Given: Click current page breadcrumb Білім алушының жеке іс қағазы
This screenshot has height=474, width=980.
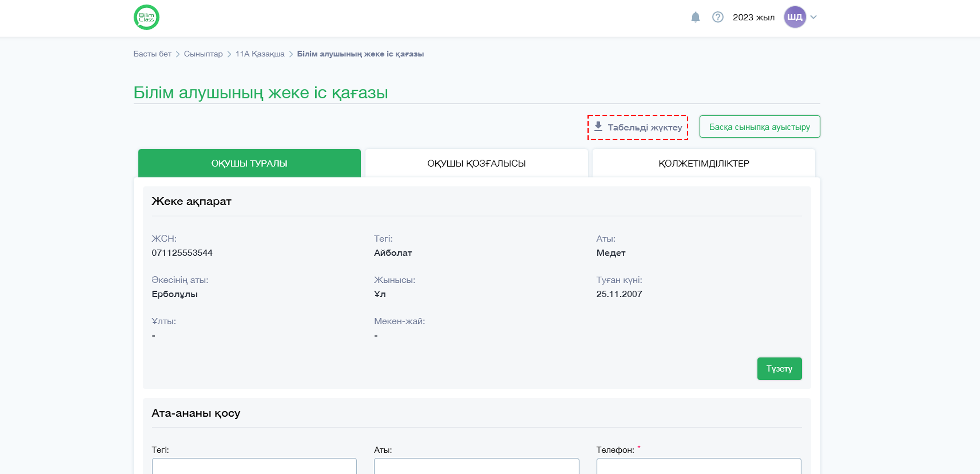Looking at the screenshot, I should (360, 54).
